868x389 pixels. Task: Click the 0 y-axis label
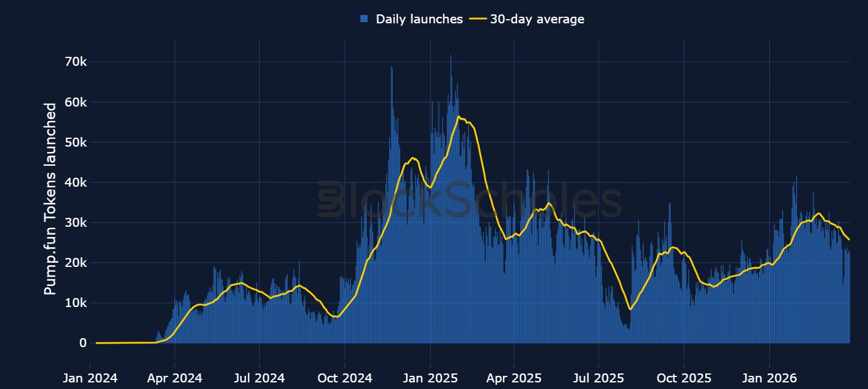(83, 343)
